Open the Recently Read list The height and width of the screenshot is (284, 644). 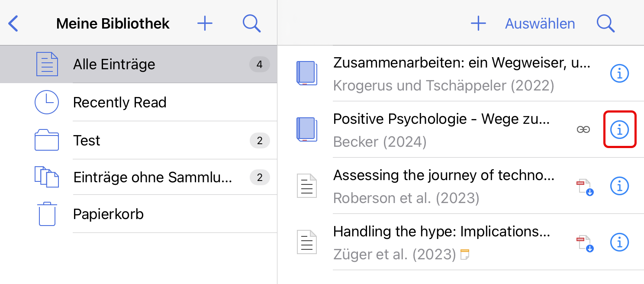coord(138,102)
